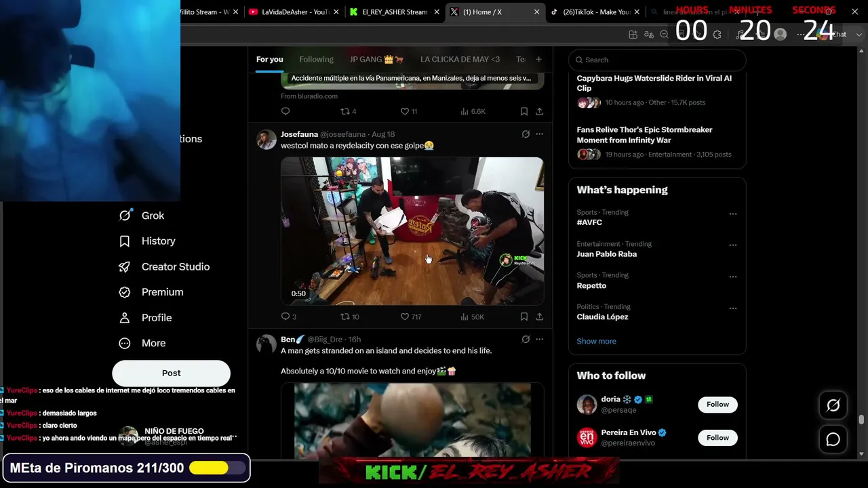Open Thor's Epic Stormbreaker Moment story
Screen dimensions: 868x488
coord(657,142)
